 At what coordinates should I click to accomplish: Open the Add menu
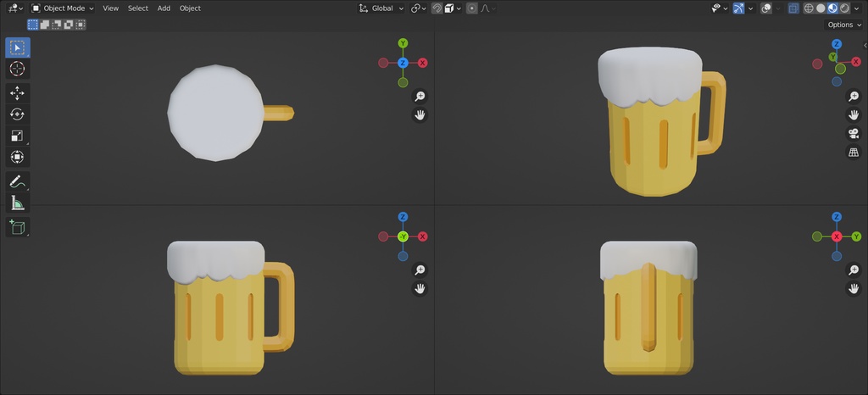[x=164, y=8]
